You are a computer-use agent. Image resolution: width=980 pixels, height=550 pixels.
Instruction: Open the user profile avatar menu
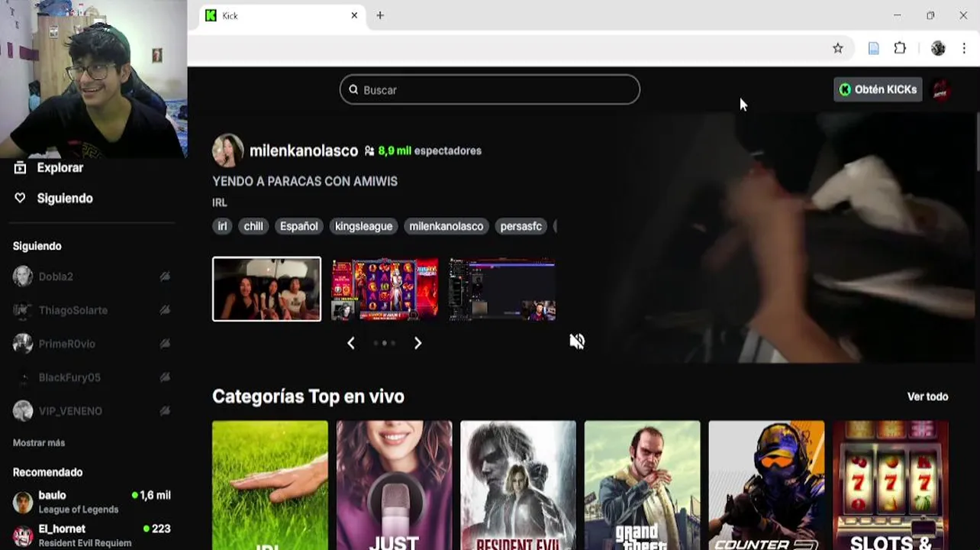coord(941,90)
